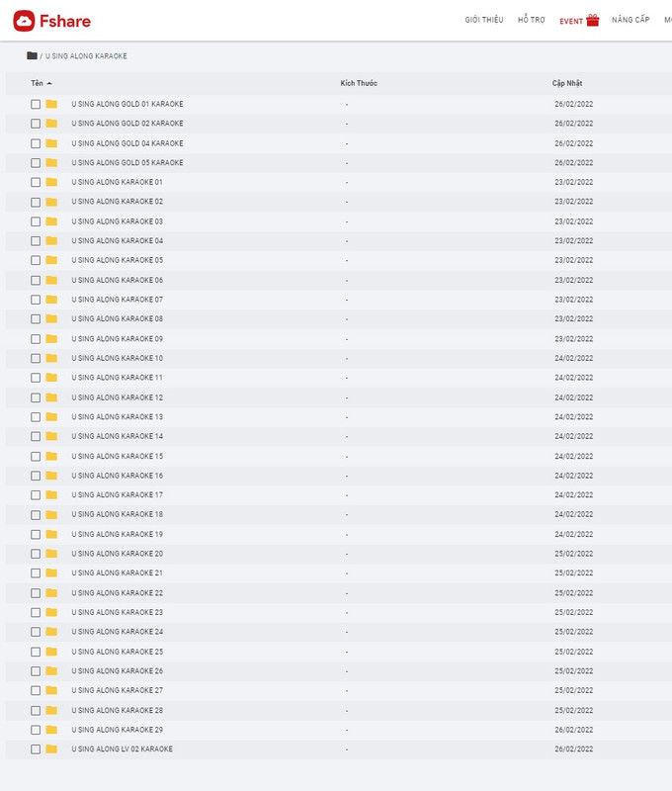This screenshot has height=791, width=672.
Task: Click folder icon for KARAOKE 17
Action: pos(51,495)
